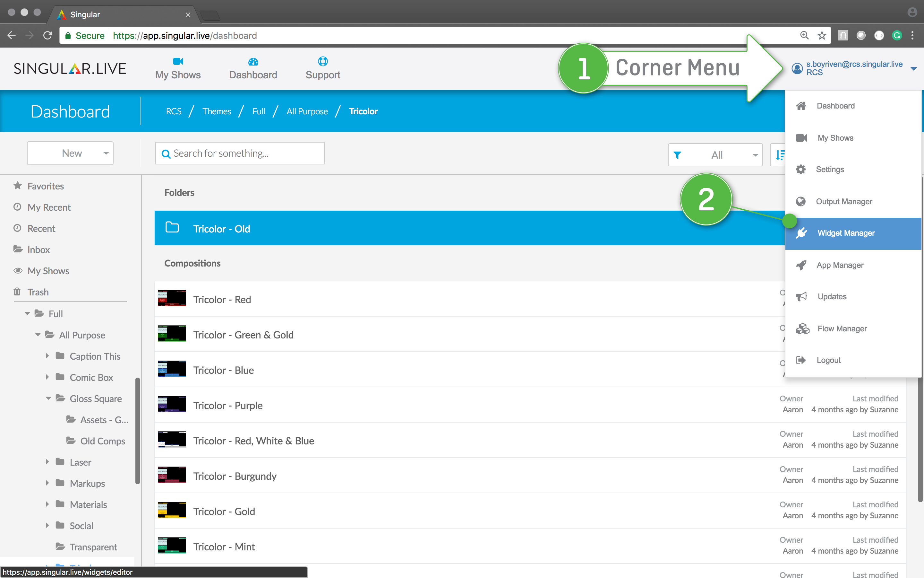Open Favorites in the sidebar
Image resolution: width=924 pixels, height=578 pixels.
(x=46, y=186)
